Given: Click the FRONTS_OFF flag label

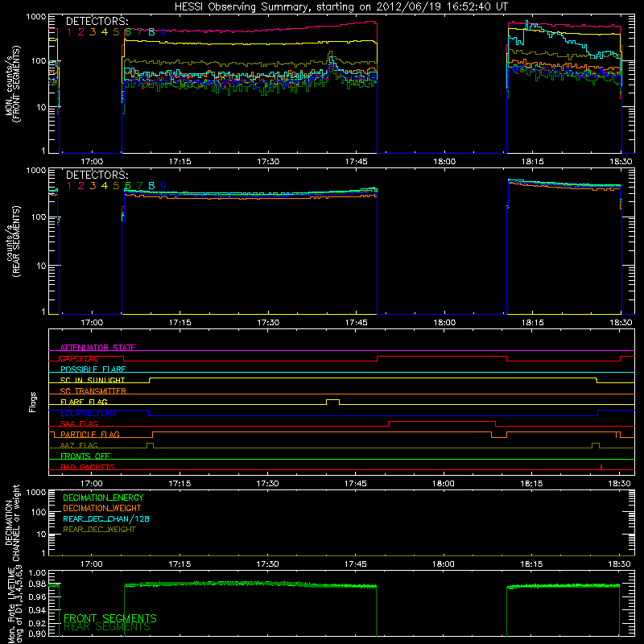Looking at the screenshot, I should coord(85,456).
